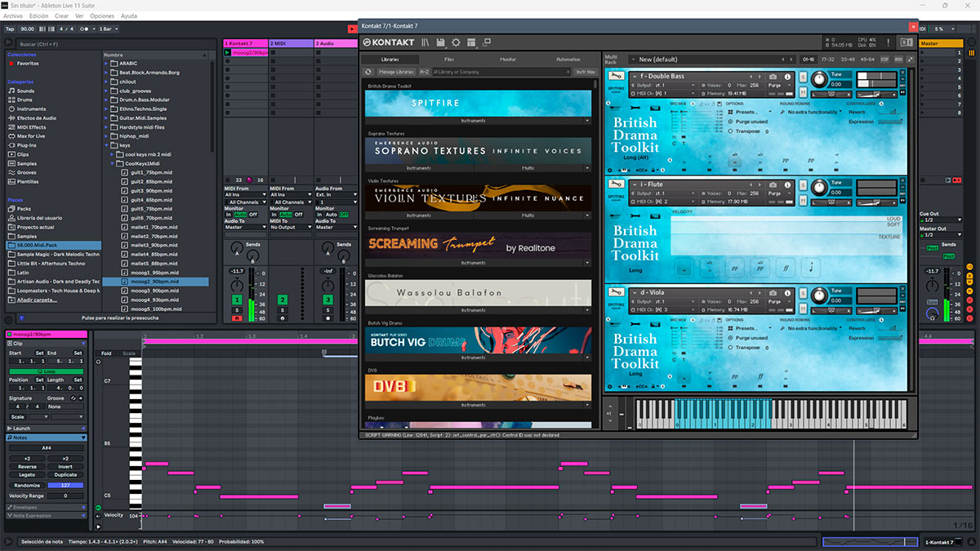Screen dimensions: 980x551
Task: Adjust Double Bass Expression slider
Action: (x=890, y=122)
